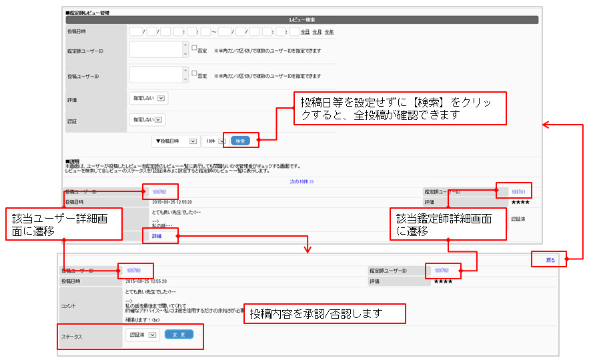This screenshot has height=364, width=595.
Task: Open the 詳細 link in review row
Action: click(x=157, y=236)
